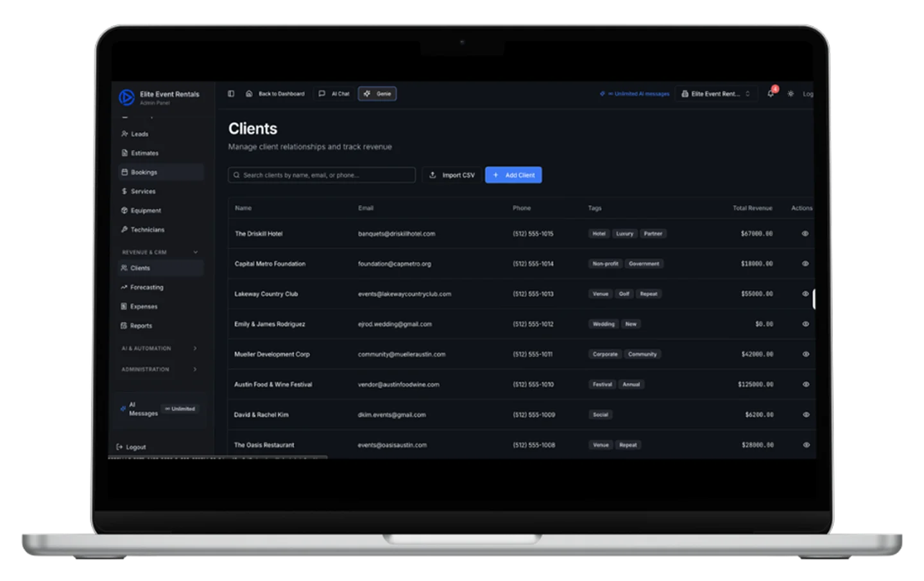
Task: Click the Logout icon in sidebar
Action: 120,447
